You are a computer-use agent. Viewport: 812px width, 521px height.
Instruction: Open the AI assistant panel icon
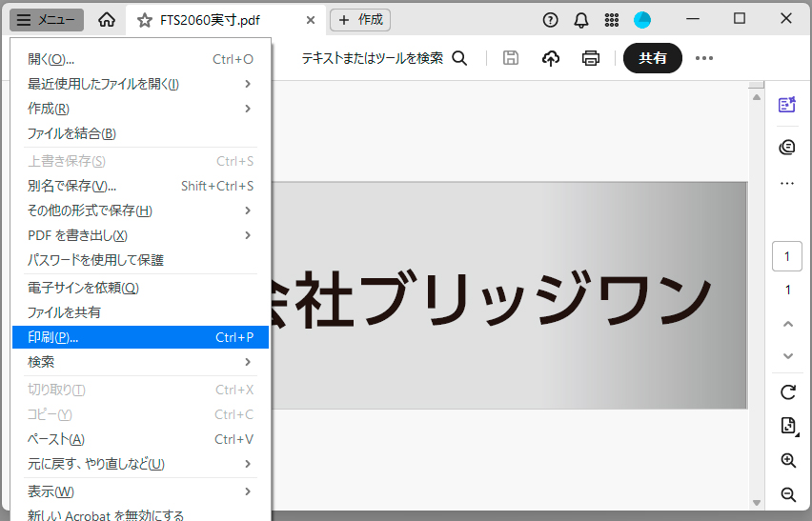(787, 105)
